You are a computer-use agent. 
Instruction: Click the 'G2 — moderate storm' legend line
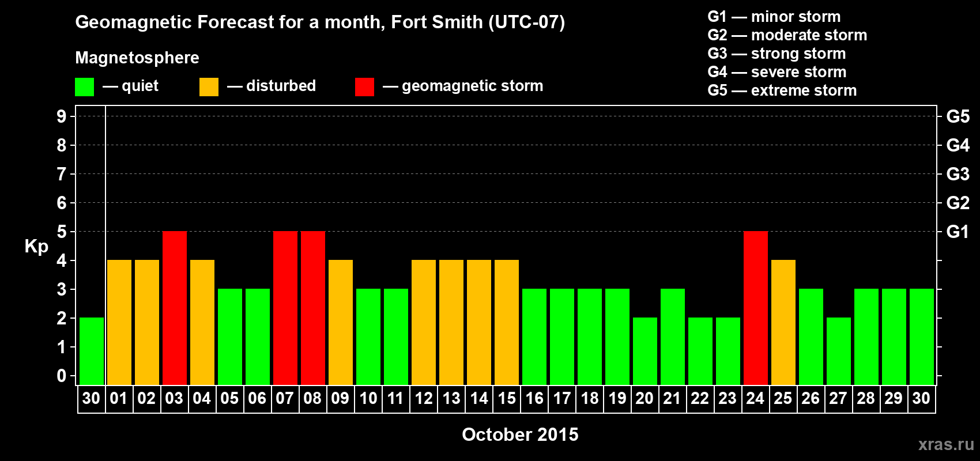(x=787, y=35)
